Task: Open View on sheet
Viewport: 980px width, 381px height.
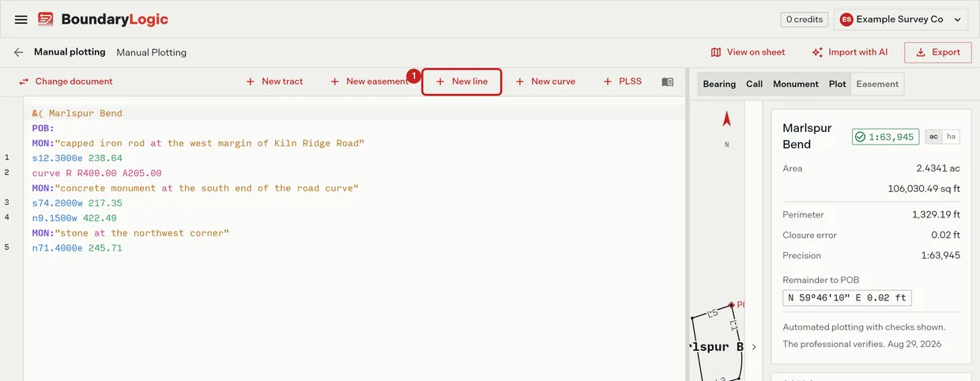Action: [748, 52]
